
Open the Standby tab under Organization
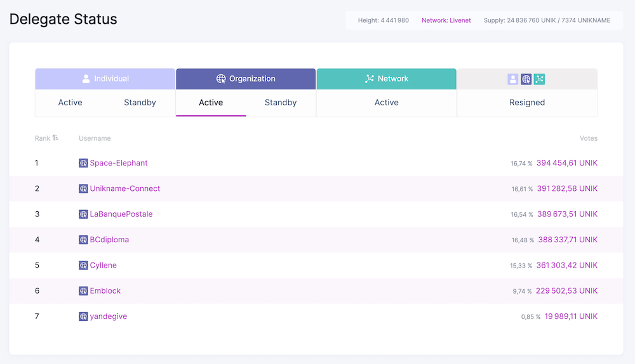[x=281, y=103]
